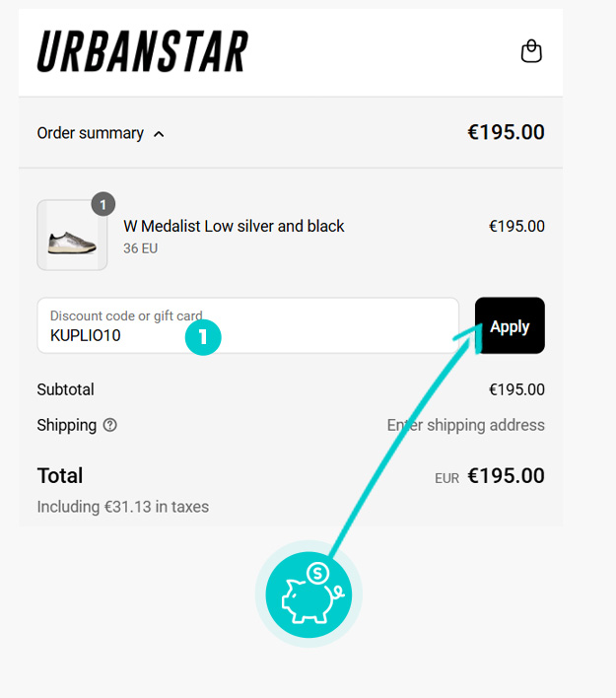The image size is (616, 698).
Task: Click the bold Total label
Action: [60, 475]
